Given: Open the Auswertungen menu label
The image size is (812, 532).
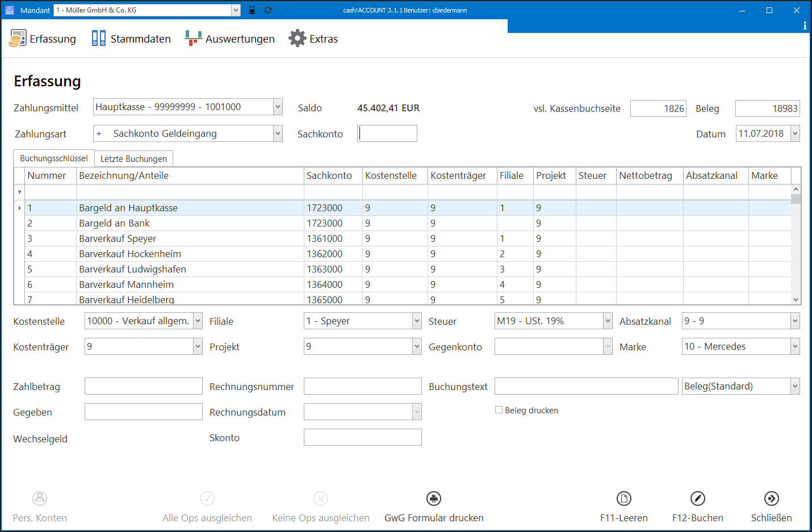Looking at the screenshot, I should (x=240, y=39).
